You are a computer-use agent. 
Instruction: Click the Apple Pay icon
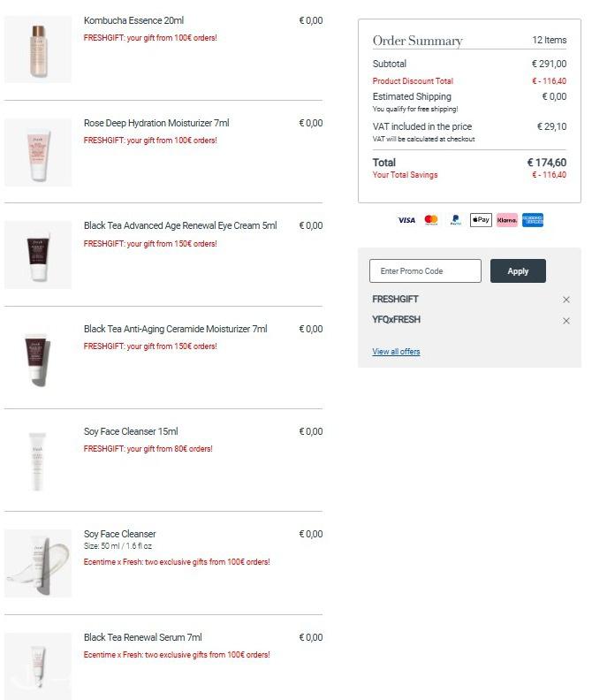[x=481, y=220]
